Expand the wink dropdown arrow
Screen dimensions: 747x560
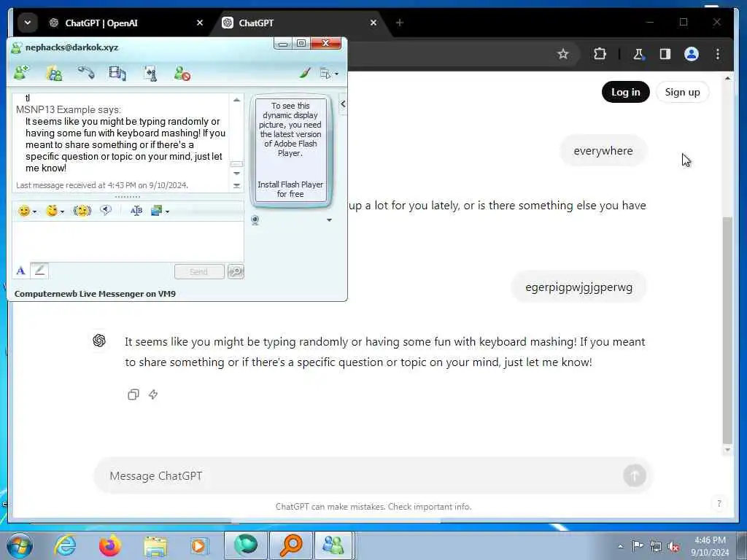click(x=63, y=211)
